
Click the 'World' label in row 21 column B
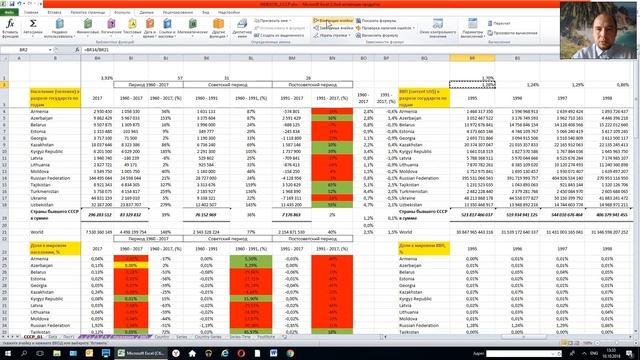pos(37,232)
